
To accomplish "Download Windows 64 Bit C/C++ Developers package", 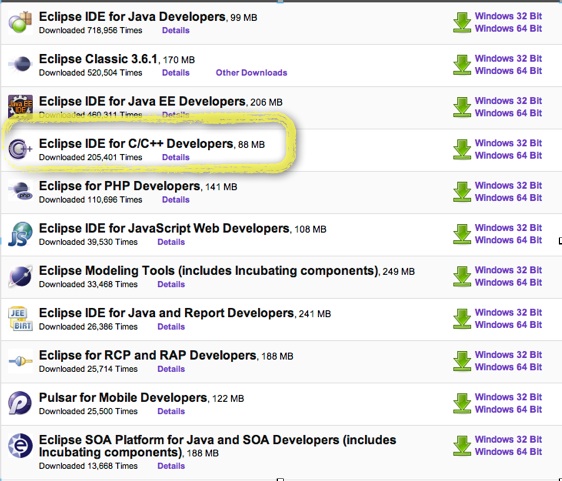I will point(508,155).
